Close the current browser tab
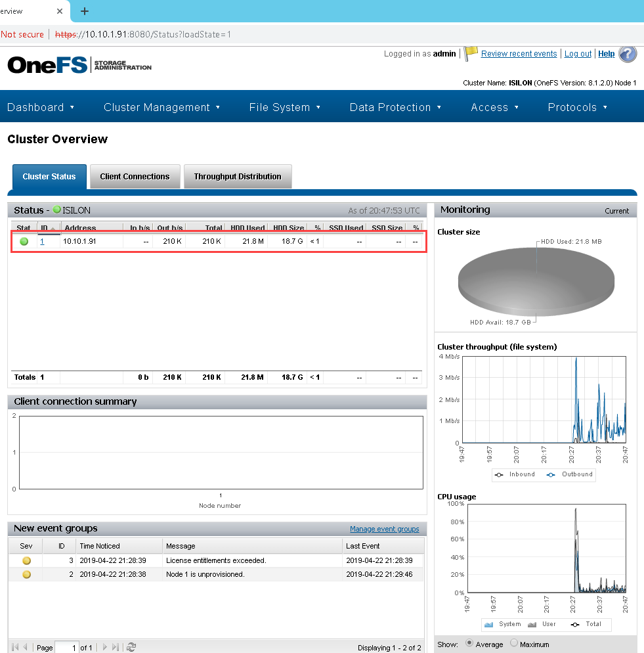Viewport: 644px width, 653px height. point(60,11)
